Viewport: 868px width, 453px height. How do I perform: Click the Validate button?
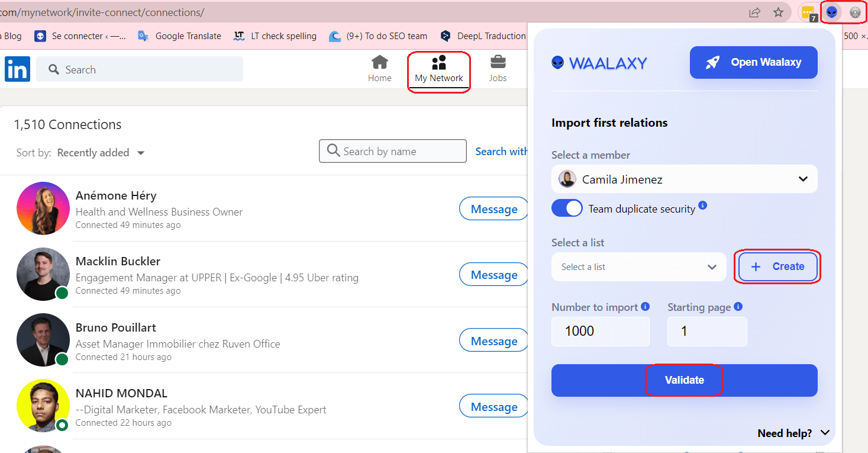685,380
